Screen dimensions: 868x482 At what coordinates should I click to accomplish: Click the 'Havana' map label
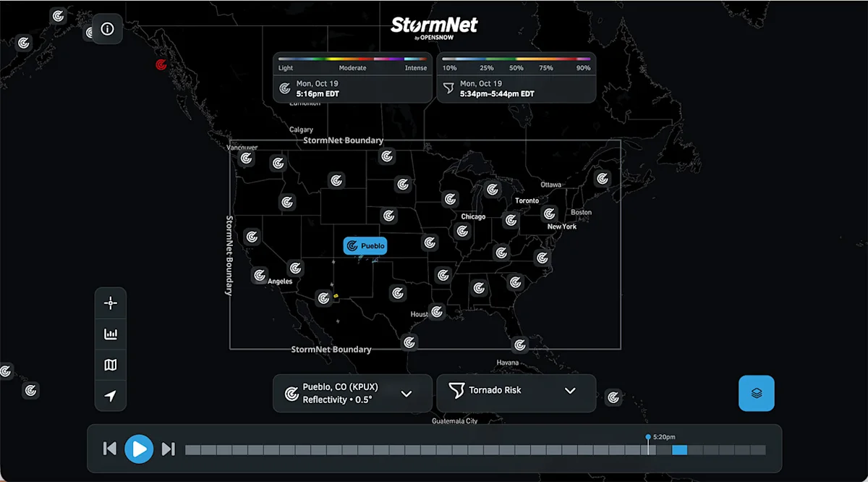tap(508, 363)
